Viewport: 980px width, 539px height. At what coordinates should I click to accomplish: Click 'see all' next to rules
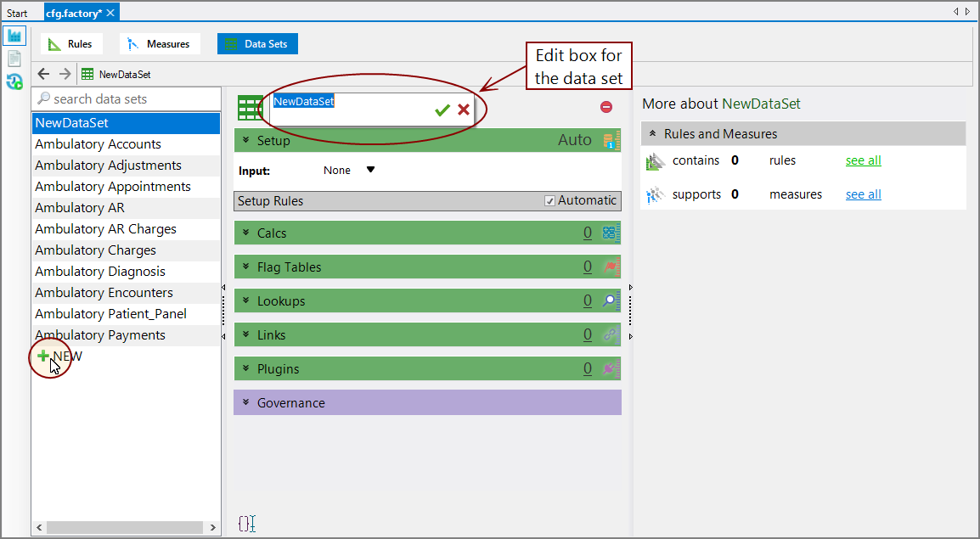[x=863, y=160]
